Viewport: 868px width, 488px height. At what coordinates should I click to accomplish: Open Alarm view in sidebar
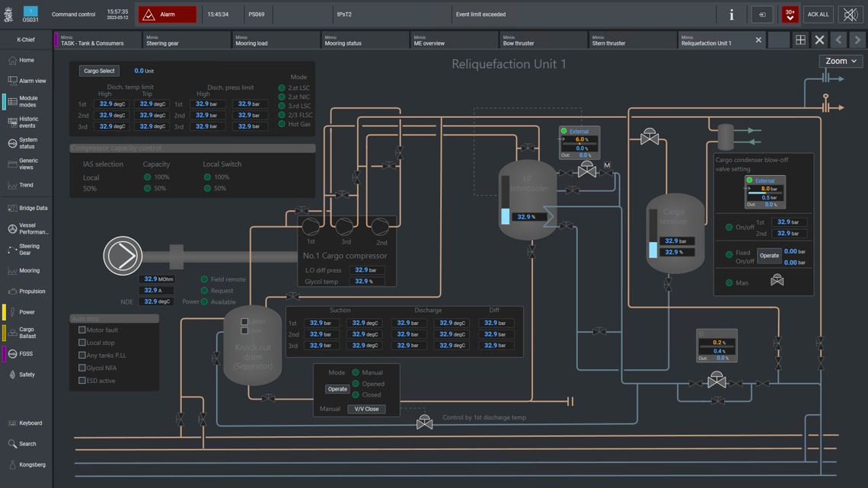[27, 81]
